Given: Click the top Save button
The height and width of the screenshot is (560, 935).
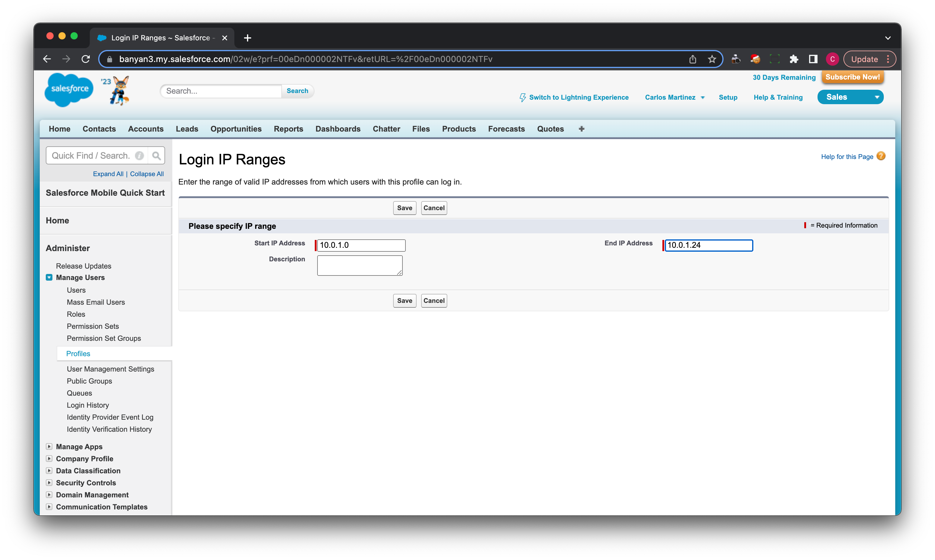Looking at the screenshot, I should 404,208.
